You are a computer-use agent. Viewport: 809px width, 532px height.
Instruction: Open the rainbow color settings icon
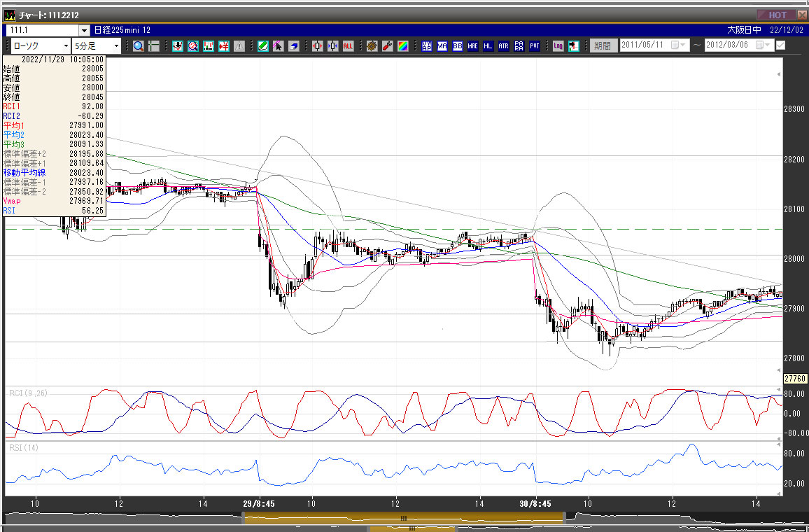pos(403,46)
